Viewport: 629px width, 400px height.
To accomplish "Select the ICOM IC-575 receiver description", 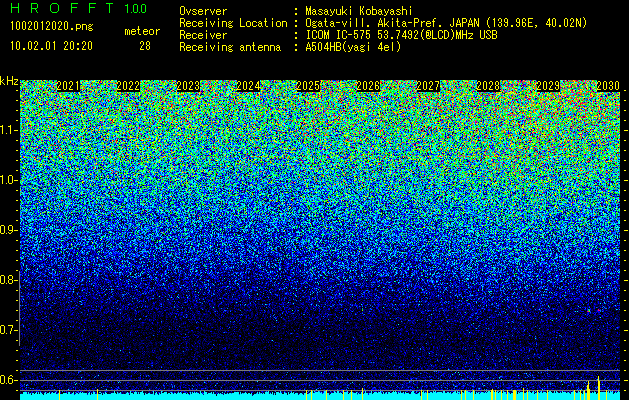I will [x=401, y=35].
